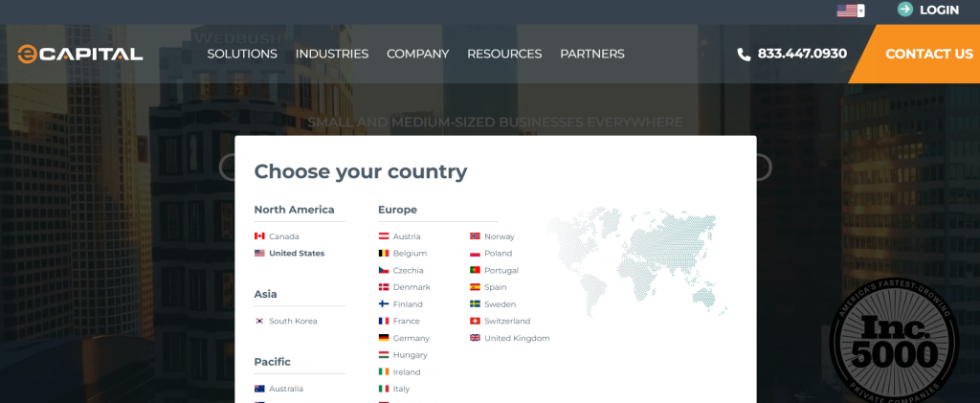
Task: Click the green Login arrow icon
Action: point(904,10)
